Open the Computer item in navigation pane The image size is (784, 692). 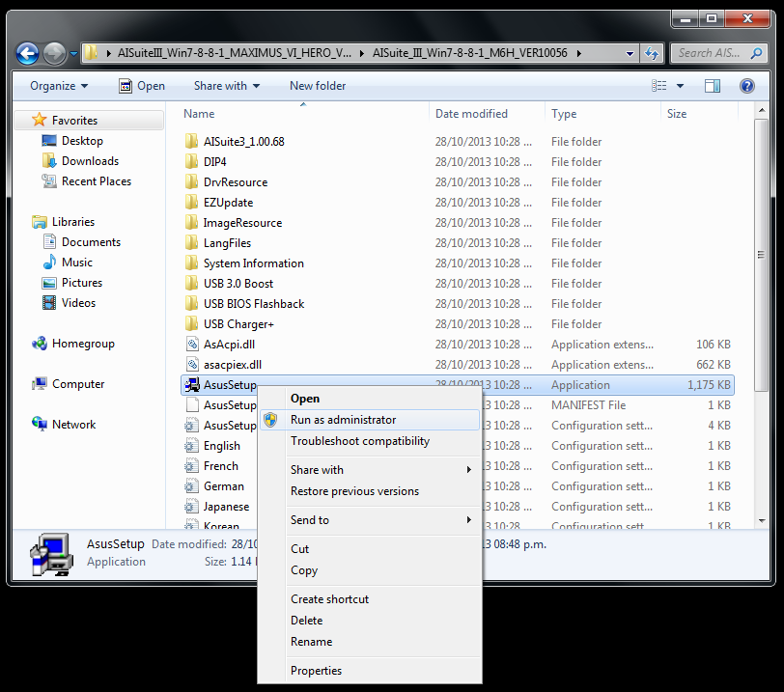pyautogui.click(x=78, y=384)
